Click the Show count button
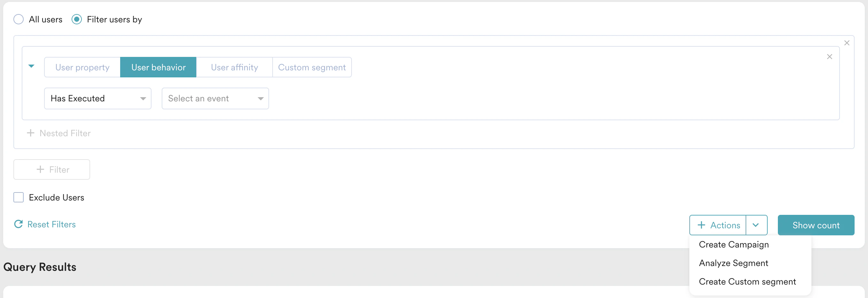 (x=816, y=225)
